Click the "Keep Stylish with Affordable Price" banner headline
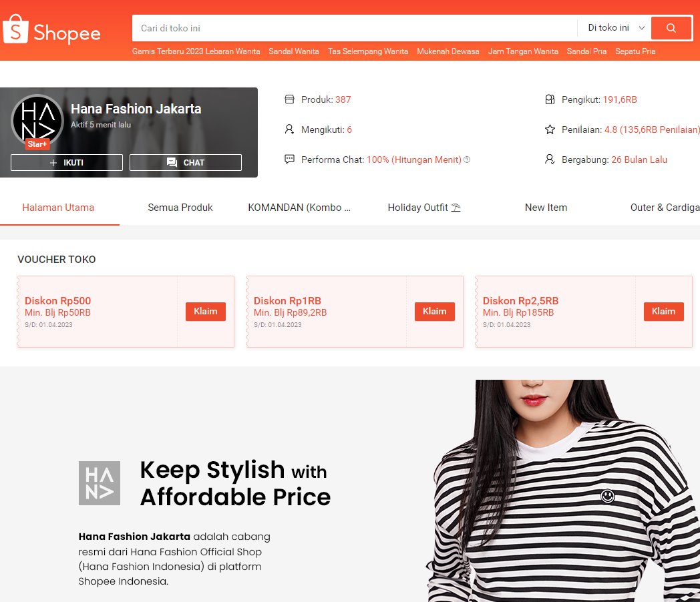 [x=235, y=483]
